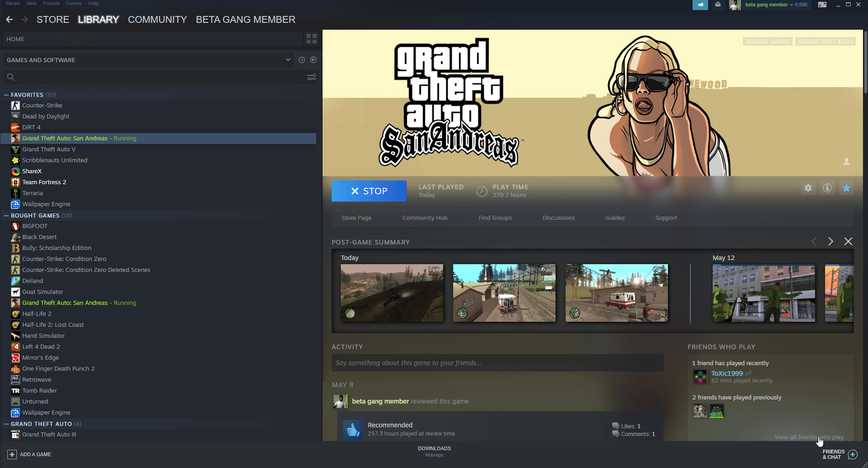Open the Beta Gang Member profile tab
Screen dimensions: 868x468
coord(246,20)
